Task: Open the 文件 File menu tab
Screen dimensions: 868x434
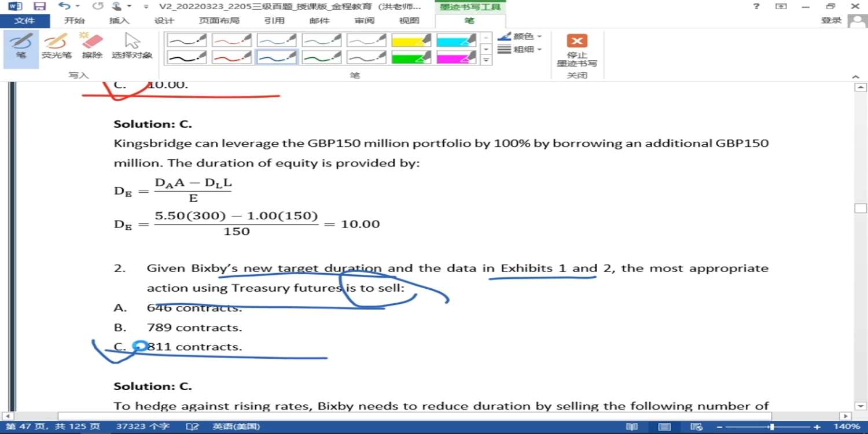Action: (x=24, y=21)
